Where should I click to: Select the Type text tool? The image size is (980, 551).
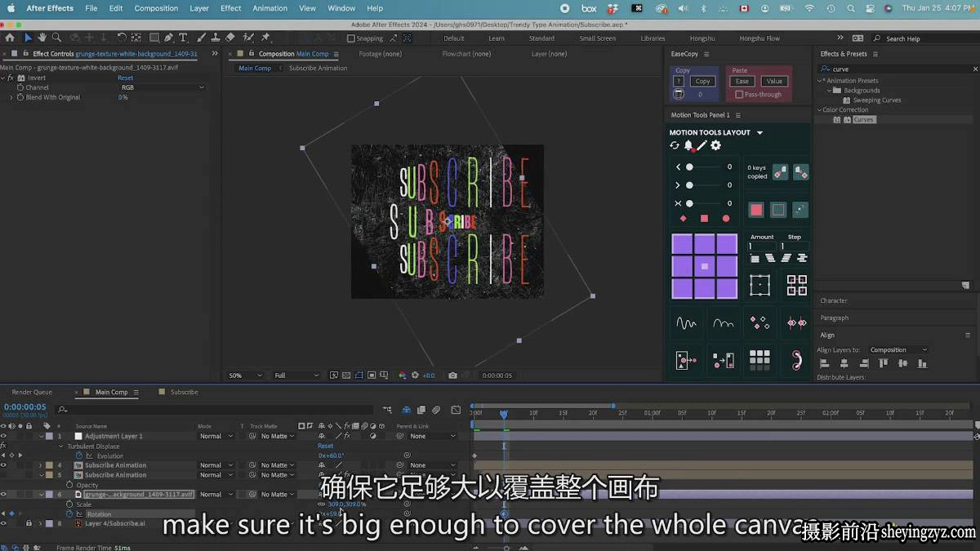(x=183, y=38)
